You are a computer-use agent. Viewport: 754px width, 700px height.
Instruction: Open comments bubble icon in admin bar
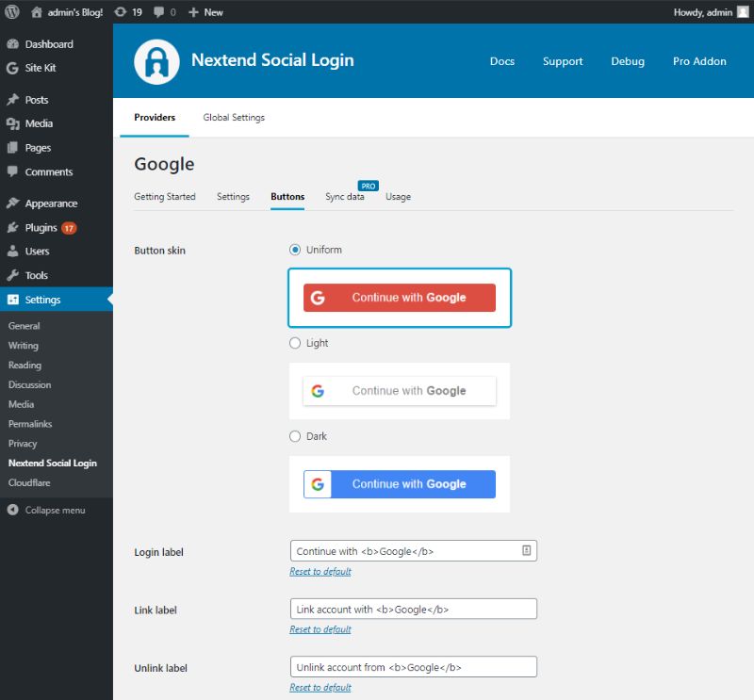pyautogui.click(x=158, y=12)
